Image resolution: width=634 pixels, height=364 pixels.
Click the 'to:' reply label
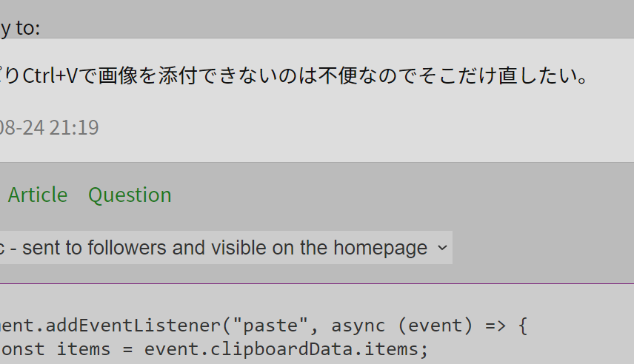tap(25, 28)
